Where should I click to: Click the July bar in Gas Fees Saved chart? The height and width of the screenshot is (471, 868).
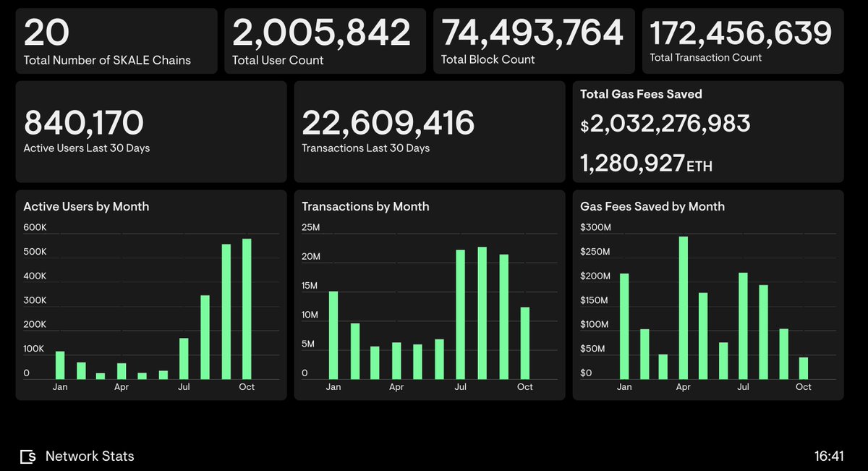click(x=743, y=326)
